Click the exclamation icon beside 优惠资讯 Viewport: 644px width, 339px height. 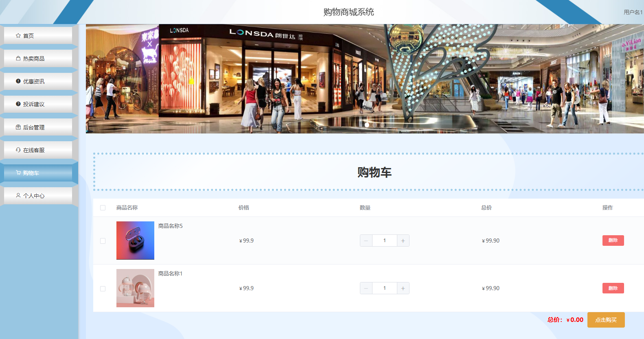click(x=18, y=81)
